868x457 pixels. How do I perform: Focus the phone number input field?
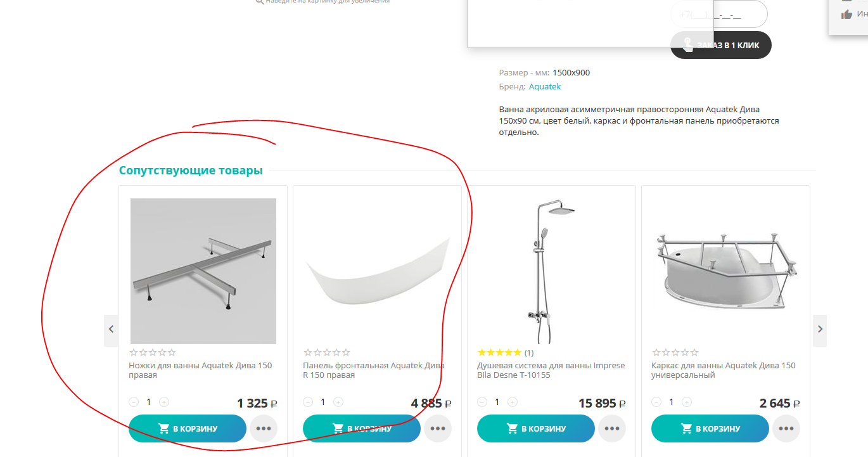(719, 14)
